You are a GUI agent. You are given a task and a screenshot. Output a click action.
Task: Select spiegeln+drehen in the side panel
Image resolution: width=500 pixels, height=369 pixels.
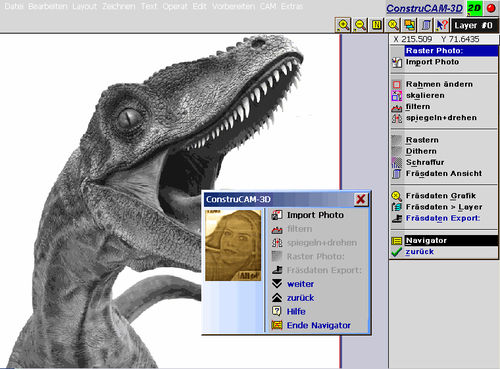[x=441, y=118]
